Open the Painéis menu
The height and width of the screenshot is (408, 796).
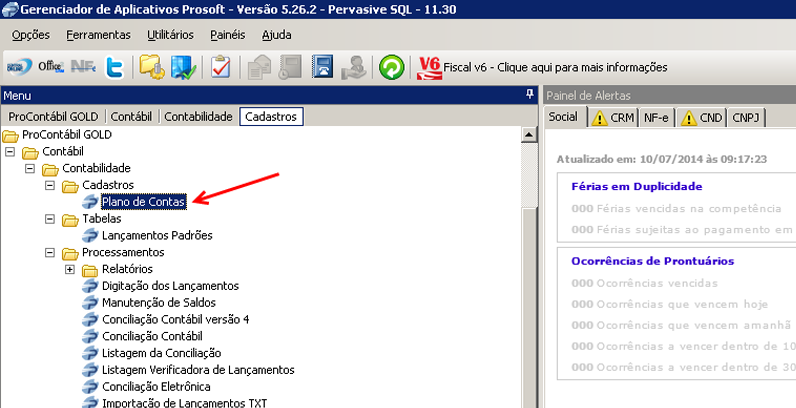coord(227,35)
